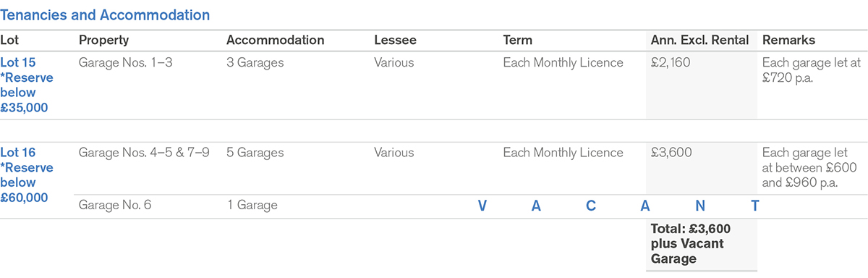This screenshot has height=278, width=868.
Task: Click the Lot column header
Action: click(x=9, y=41)
